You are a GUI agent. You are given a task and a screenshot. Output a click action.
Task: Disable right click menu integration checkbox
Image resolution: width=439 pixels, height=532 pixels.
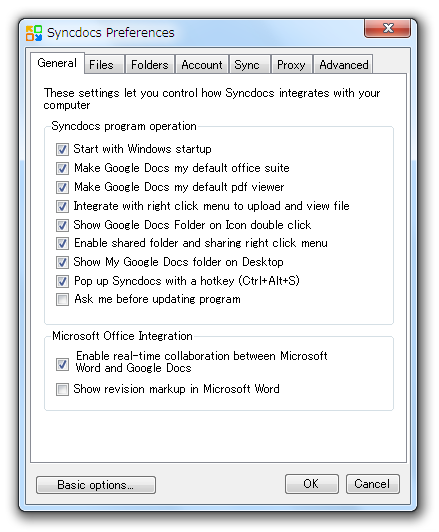[x=62, y=206]
